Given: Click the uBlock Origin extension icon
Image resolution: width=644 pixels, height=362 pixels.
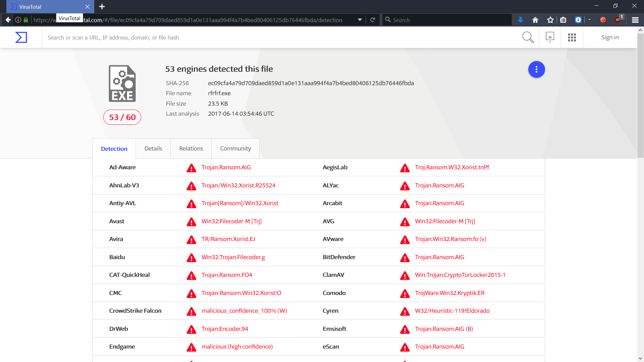Looking at the screenshot, I should click(x=618, y=20).
